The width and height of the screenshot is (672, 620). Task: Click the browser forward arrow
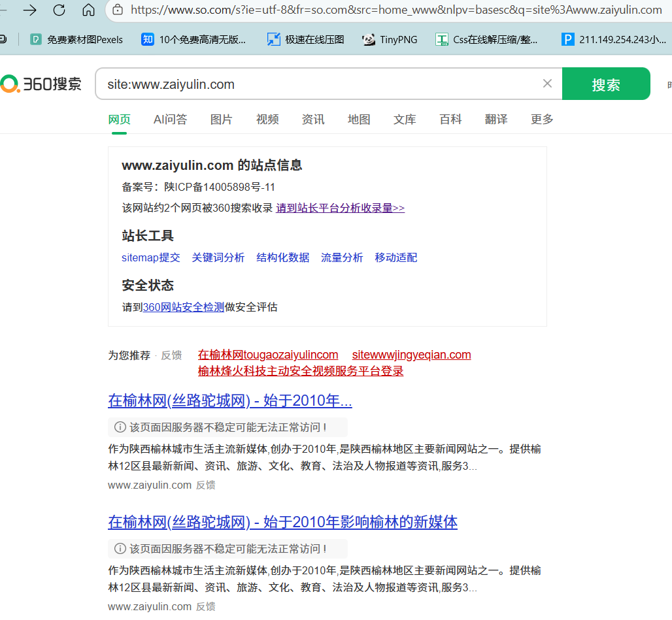tap(29, 10)
